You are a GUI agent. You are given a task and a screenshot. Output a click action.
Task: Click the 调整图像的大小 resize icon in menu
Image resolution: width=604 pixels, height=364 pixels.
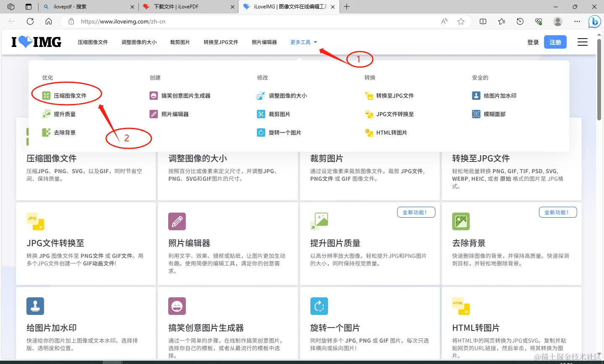coord(261,95)
